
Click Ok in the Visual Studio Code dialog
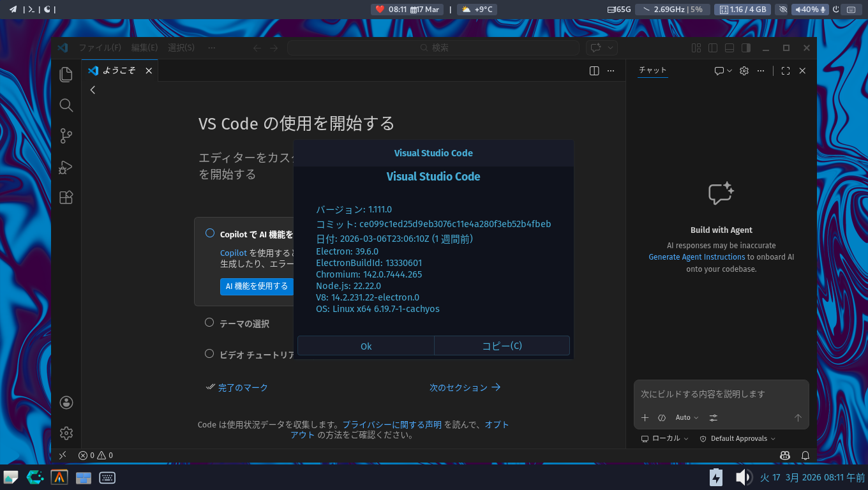[366, 346]
